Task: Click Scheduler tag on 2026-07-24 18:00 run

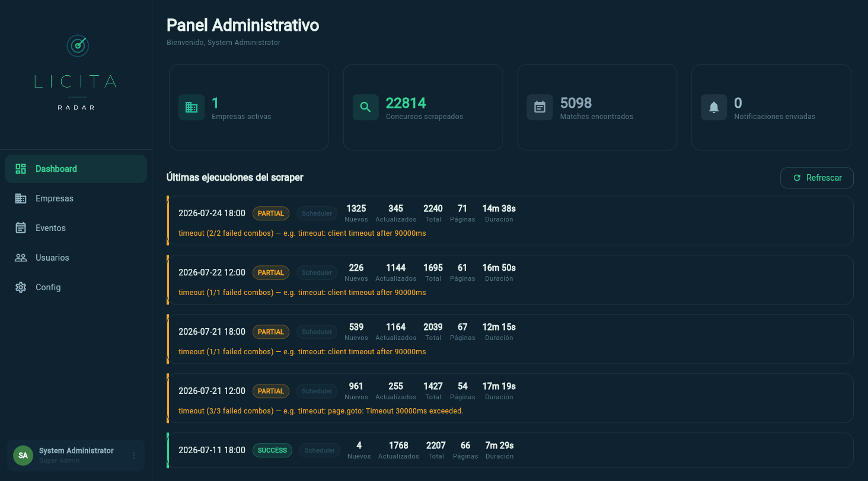Action: click(x=317, y=213)
